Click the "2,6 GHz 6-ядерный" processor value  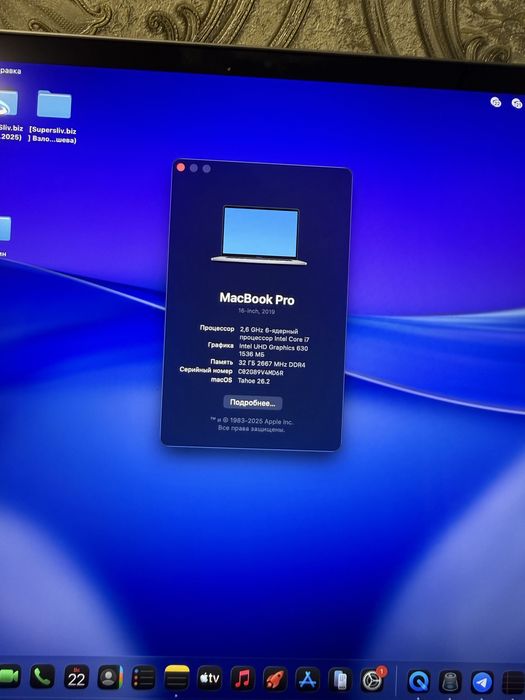click(x=269, y=331)
